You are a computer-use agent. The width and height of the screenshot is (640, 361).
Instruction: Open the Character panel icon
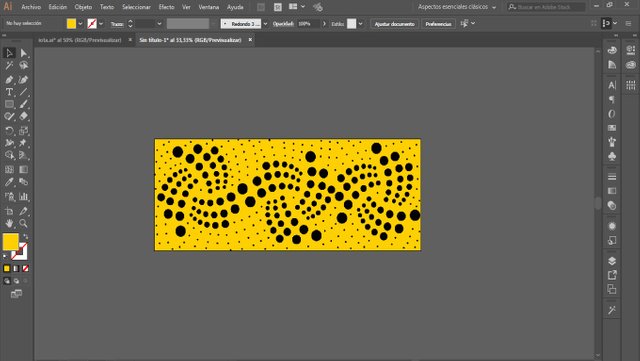coord(612,85)
